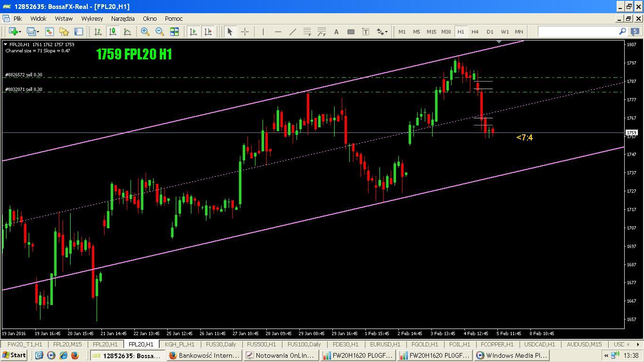Click the chart shift marker triangle
Viewport: 644px width, 362px height.
[499, 42]
